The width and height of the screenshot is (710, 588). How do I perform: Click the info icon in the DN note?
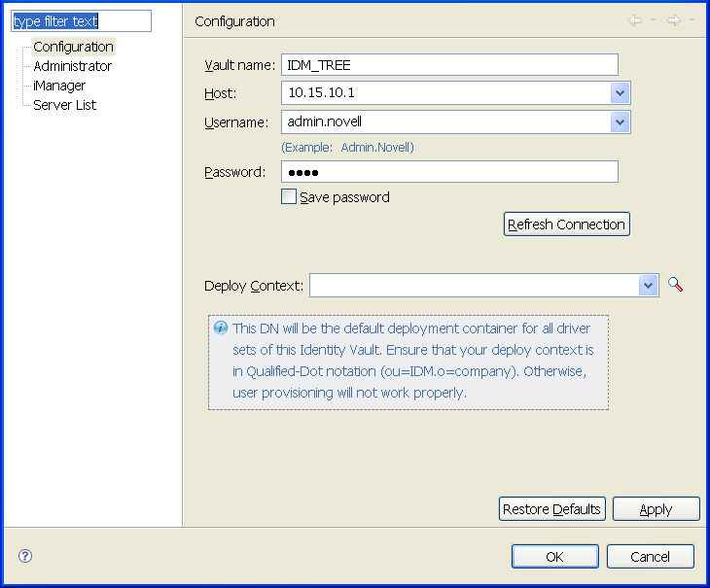[221, 328]
